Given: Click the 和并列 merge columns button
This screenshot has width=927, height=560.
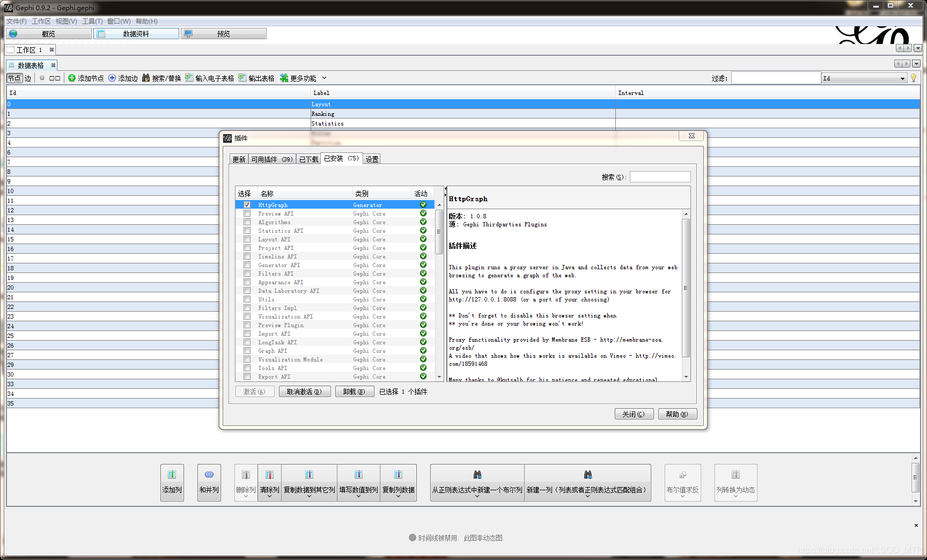Looking at the screenshot, I should click(x=209, y=483).
